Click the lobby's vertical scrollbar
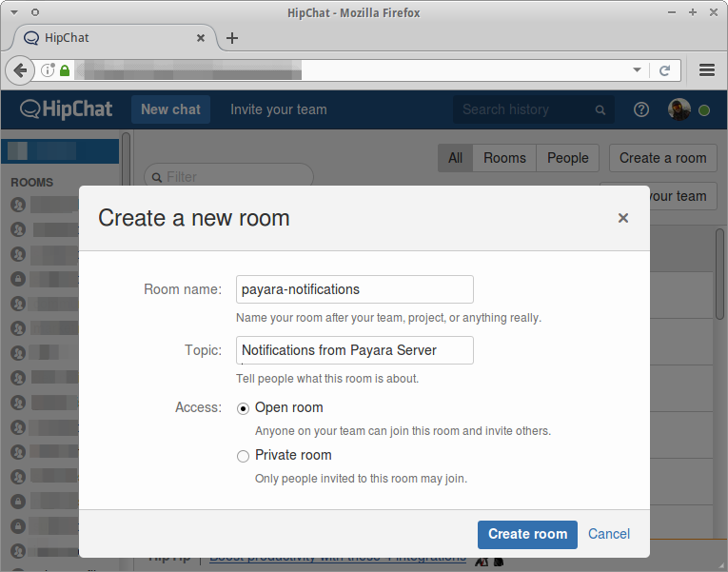Image resolution: width=728 pixels, height=572 pixels. point(719,274)
